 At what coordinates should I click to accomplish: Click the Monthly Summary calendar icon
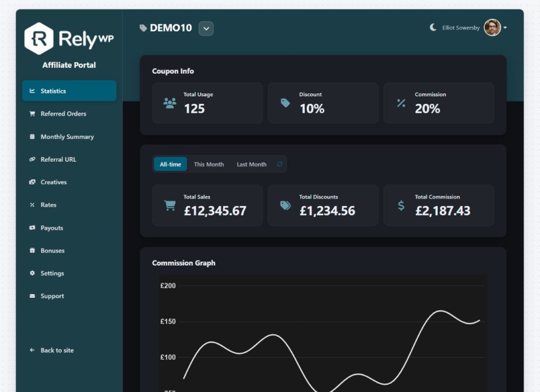(32, 136)
